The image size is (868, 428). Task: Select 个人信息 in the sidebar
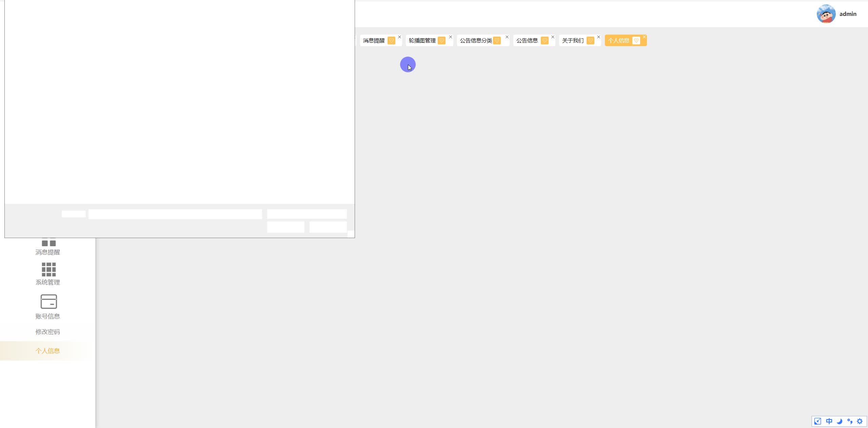tap(48, 351)
